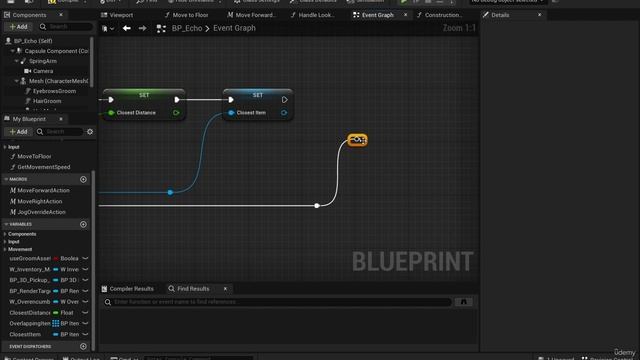Click the plus icon in the VARIABLES header
The width and height of the screenshot is (640, 360).
click(x=83, y=224)
